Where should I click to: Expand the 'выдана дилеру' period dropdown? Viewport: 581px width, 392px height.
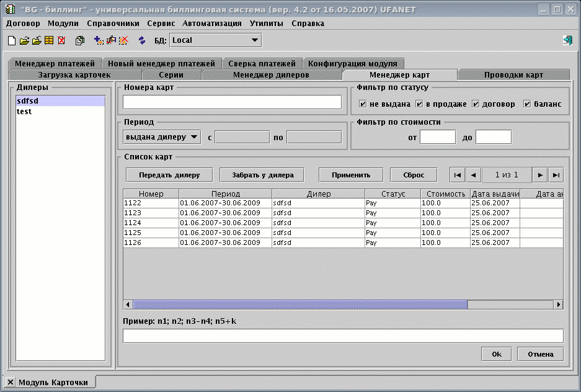161,136
